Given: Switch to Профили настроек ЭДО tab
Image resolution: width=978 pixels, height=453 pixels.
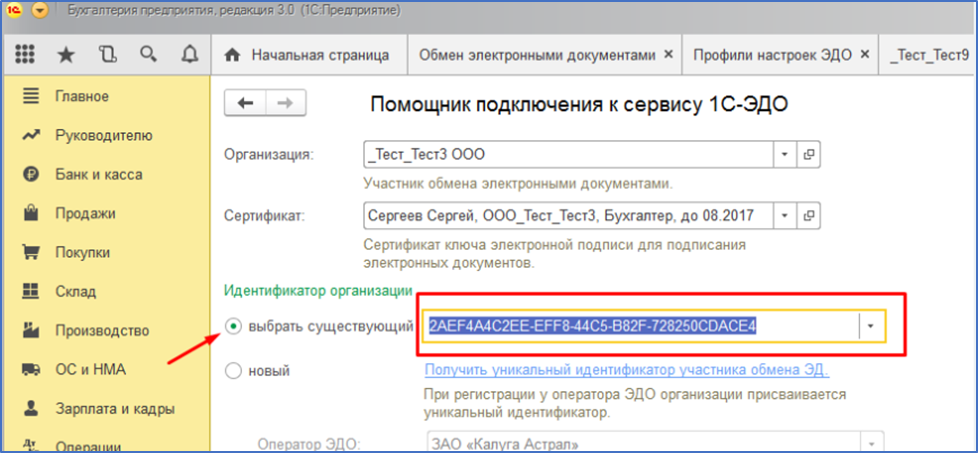Looking at the screenshot, I should (x=772, y=55).
